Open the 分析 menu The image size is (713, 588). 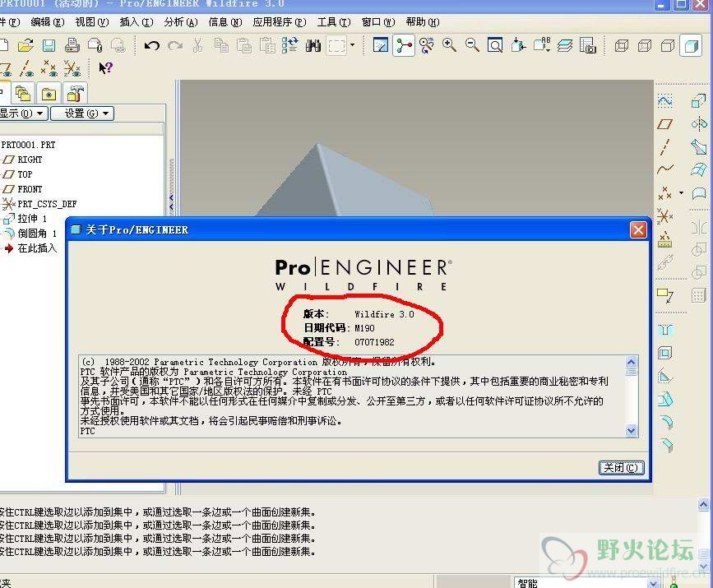point(181,22)
